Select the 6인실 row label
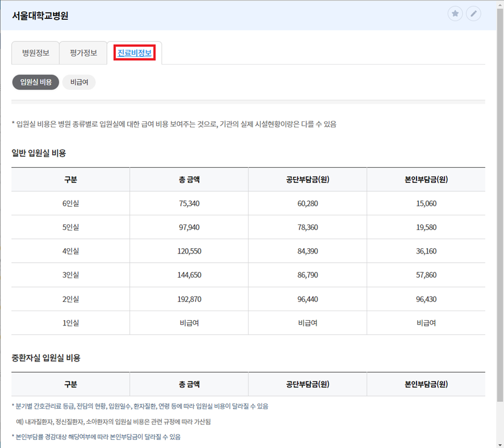 [70, 203]
